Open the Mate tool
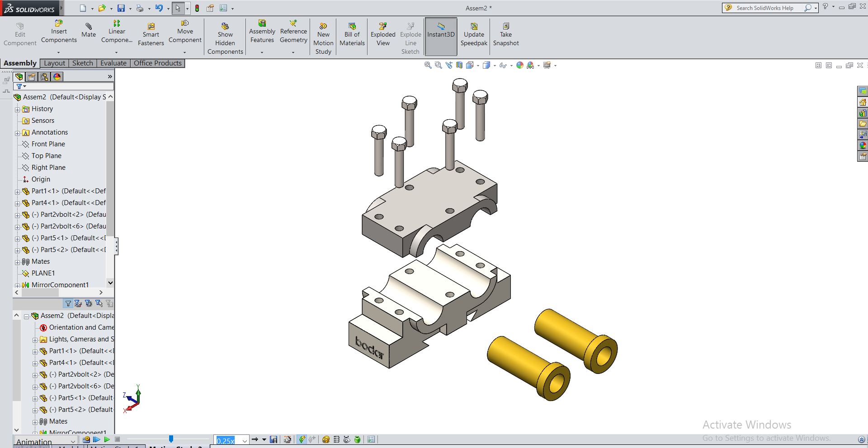This screenshot has width=868, height=448. click(x=89, y=30)
